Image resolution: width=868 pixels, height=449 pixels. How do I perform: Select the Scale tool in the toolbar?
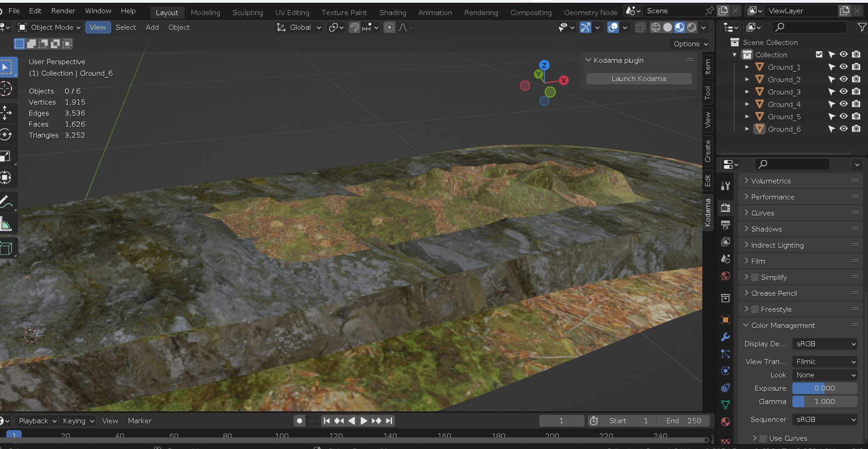(6, 156)
